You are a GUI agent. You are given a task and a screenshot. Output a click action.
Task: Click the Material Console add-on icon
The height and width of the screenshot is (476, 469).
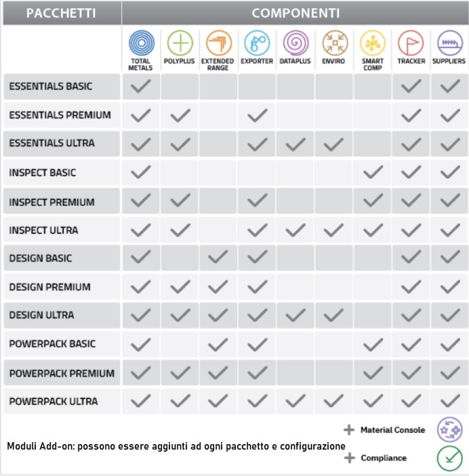pos(449,429)
